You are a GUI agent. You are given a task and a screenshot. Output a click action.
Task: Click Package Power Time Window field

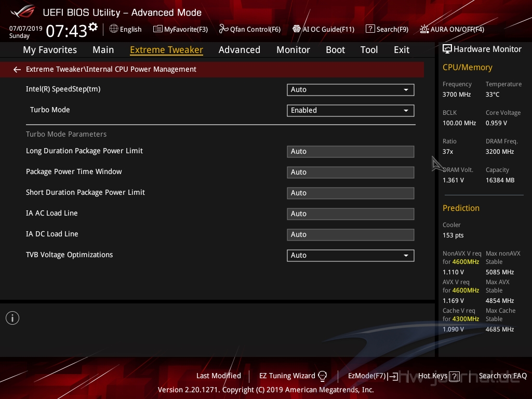pos(351,172)
